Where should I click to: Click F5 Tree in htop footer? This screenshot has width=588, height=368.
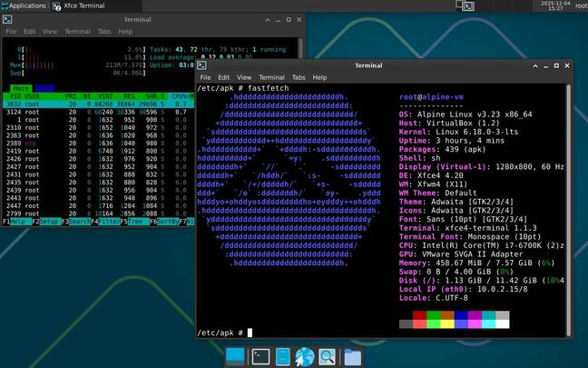(135, 222)
